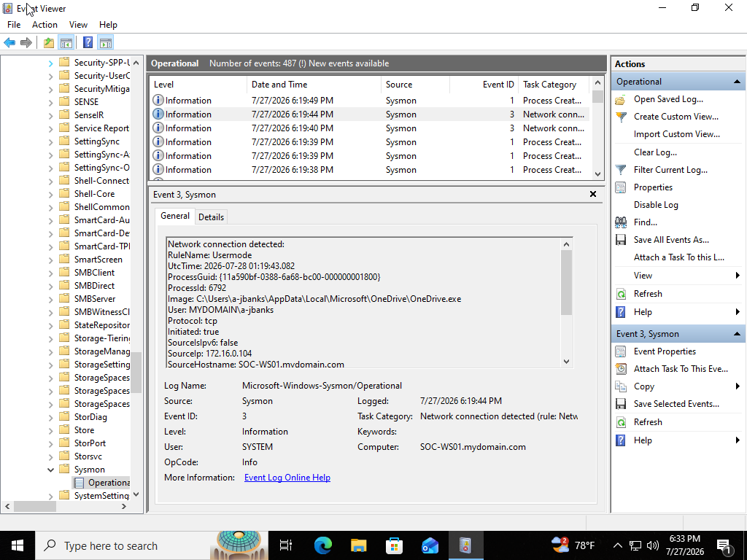Select the SMBServer tree item
The width and height of the screenshot is (747, 560).
(x=94, y=299)
